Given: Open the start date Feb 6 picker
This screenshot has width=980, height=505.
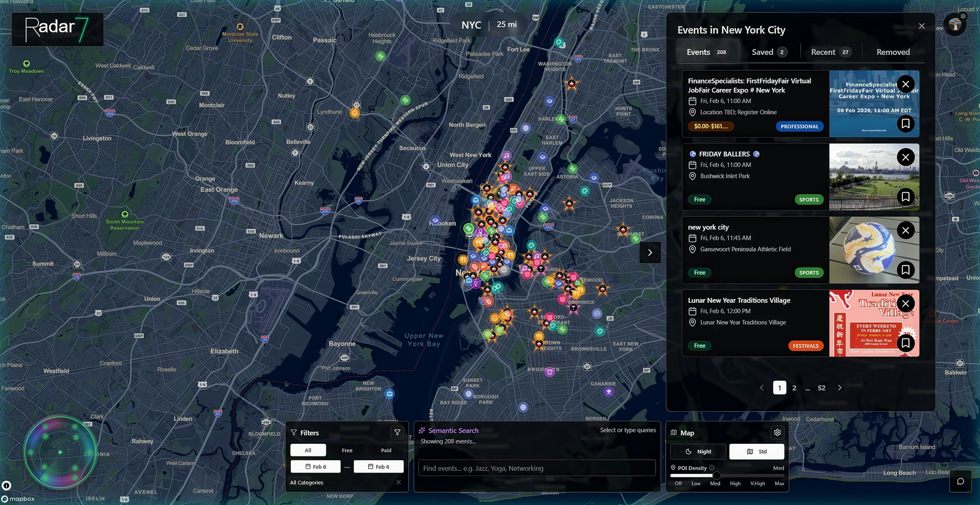Looking at the screenshot, I should click(x=315, y=467).
